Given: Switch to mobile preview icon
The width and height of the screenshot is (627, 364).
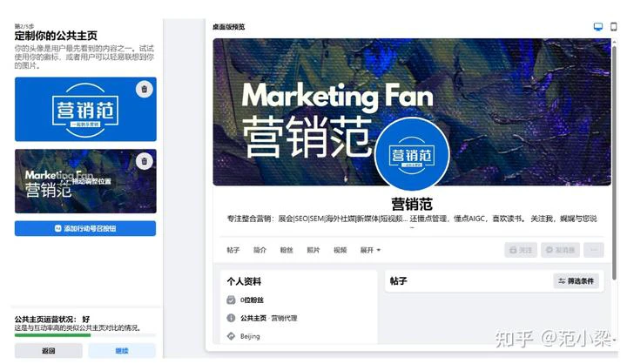Looking at the screenshot, I should click(613, 26).
